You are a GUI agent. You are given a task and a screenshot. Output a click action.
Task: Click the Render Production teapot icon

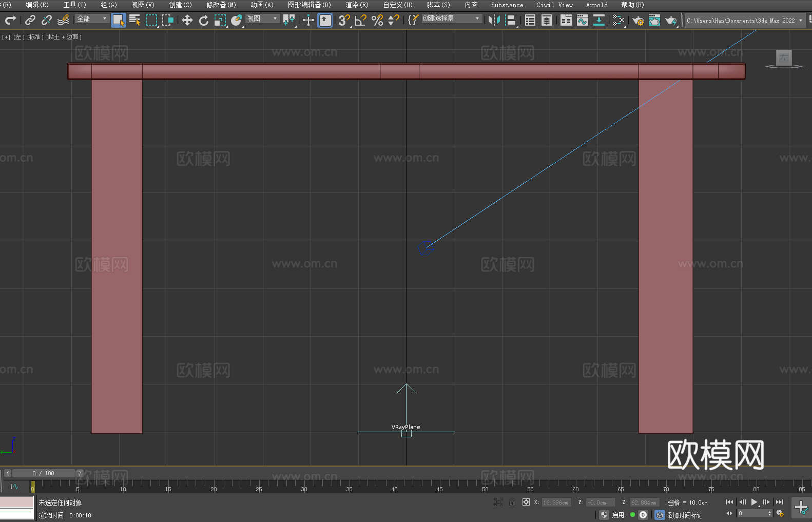[x=671, y=20]
